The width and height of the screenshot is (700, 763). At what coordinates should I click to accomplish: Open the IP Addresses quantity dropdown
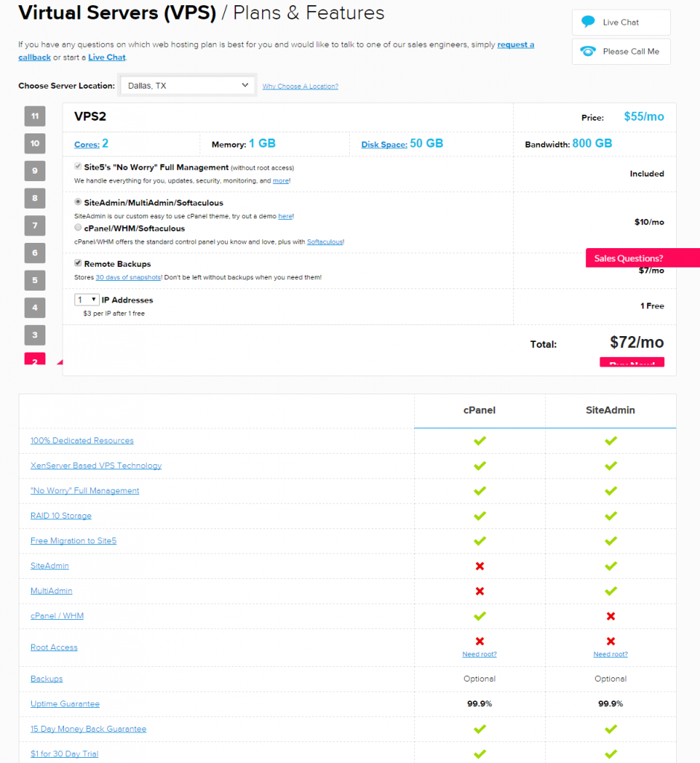(x=86, y=298)
